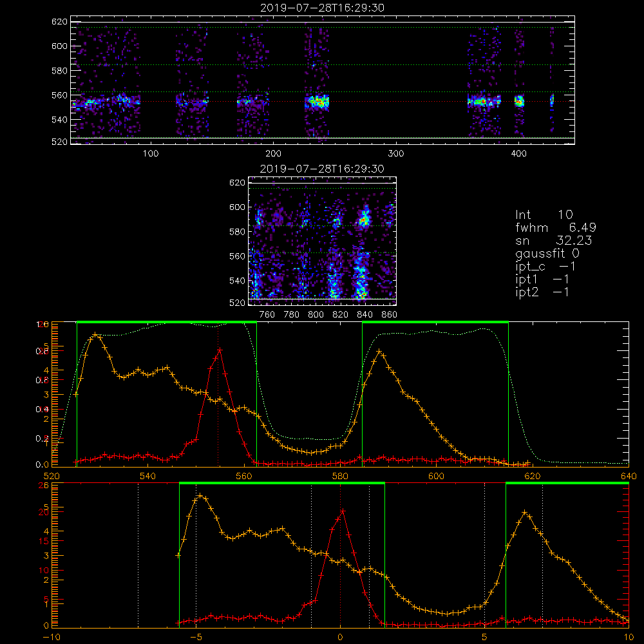
Task: Click x-axis label 5 on bottom plot
Action: click(485, 637)
